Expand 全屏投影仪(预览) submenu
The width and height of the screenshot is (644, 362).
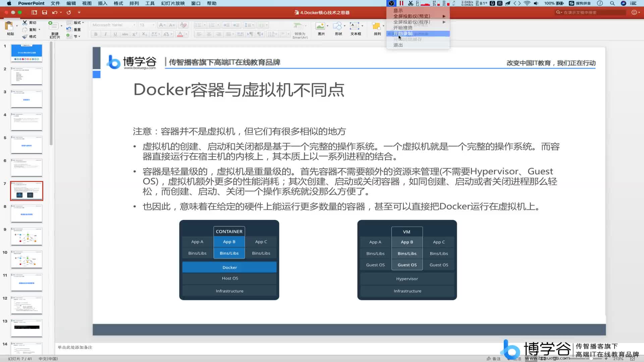coord(418,16)
